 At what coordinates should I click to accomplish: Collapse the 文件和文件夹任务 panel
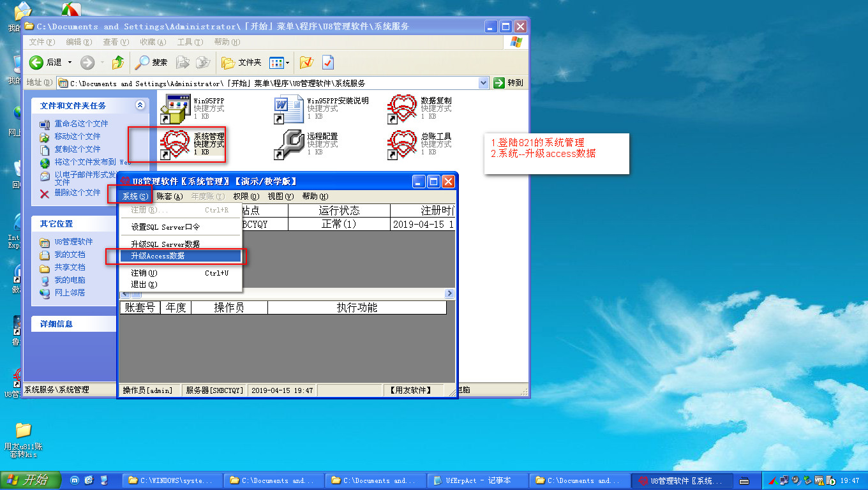(x=140, y=105)
